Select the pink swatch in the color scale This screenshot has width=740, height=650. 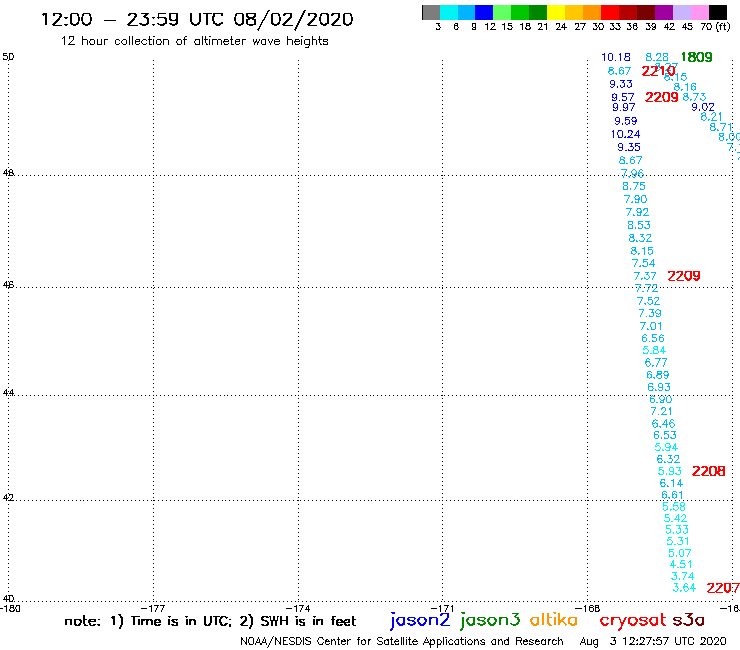pyautogui.click(x=699, y=13)
